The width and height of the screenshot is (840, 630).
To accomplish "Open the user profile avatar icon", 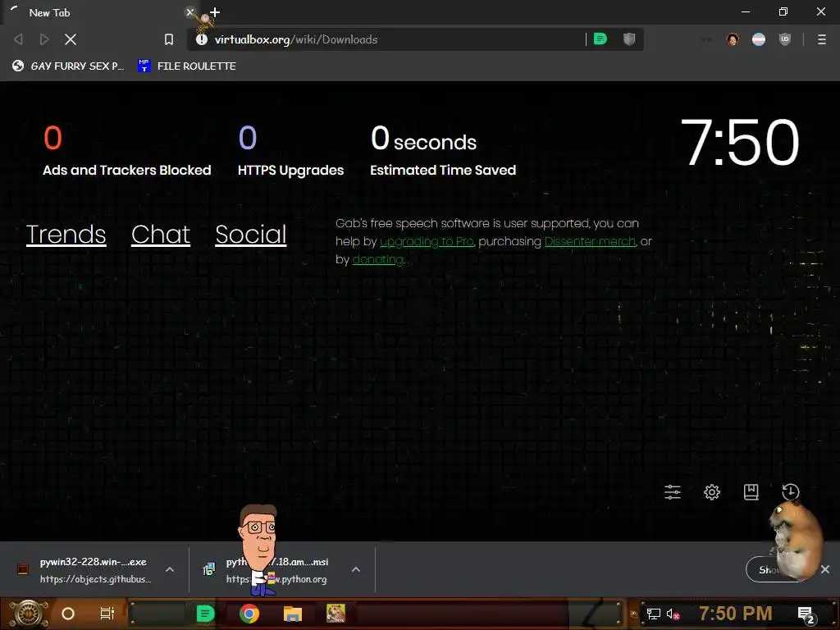I will coord(733,39).
